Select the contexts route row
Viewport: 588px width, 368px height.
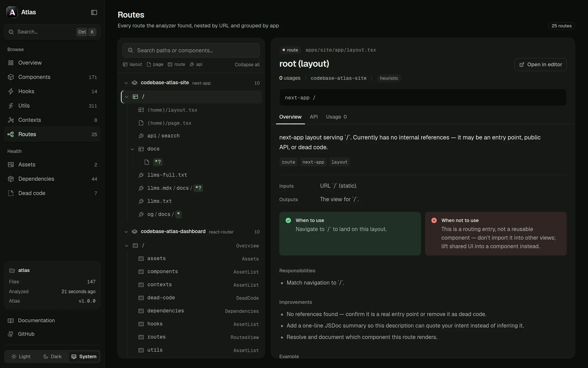[x=197, y=285]
